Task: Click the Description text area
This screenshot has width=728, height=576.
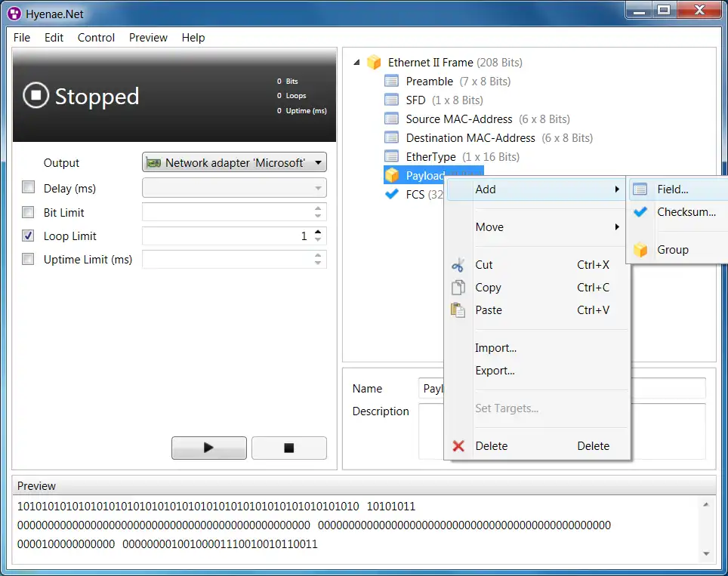Action: tap(562, 431)
